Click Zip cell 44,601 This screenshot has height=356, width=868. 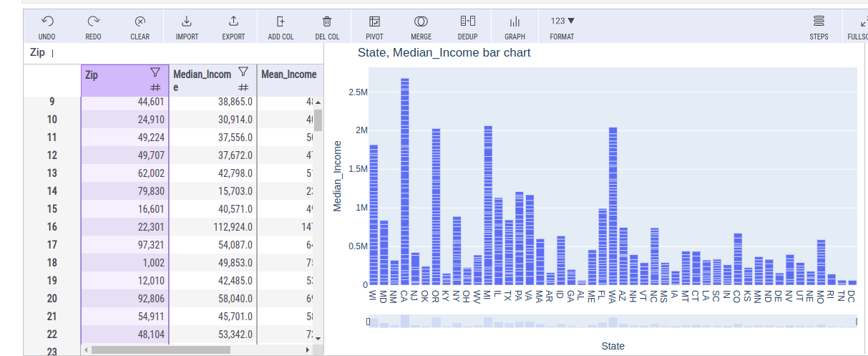125,102
